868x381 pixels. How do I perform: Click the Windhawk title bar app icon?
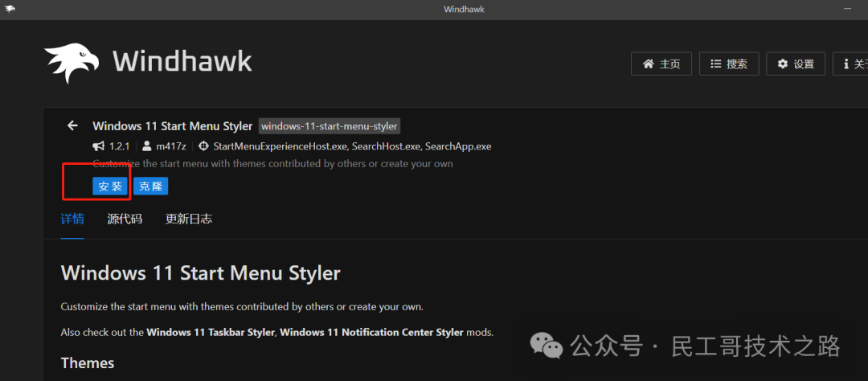tap(10, 9)
